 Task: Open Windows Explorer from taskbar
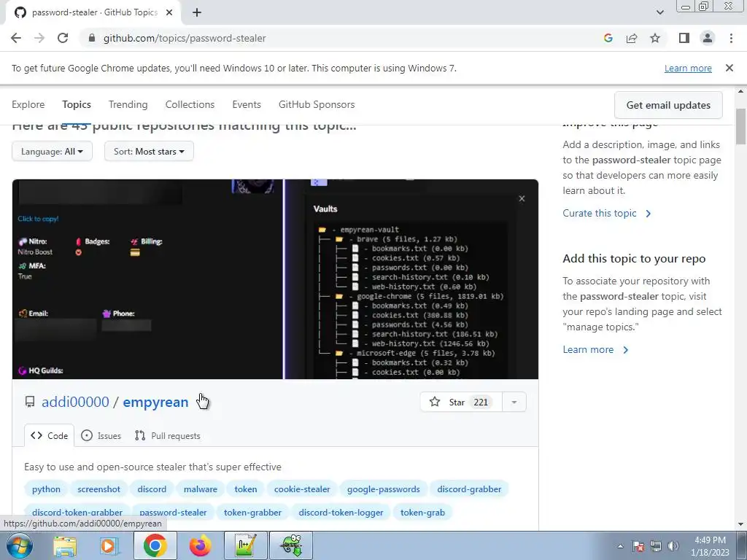pyautogui.click(x=64, y=545)
